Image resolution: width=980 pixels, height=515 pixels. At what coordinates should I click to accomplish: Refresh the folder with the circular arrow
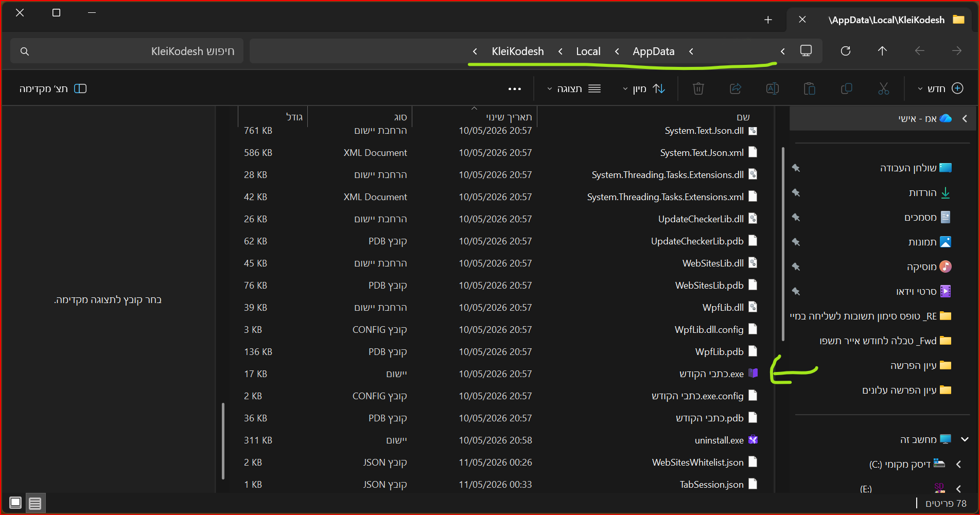[845, 51]
